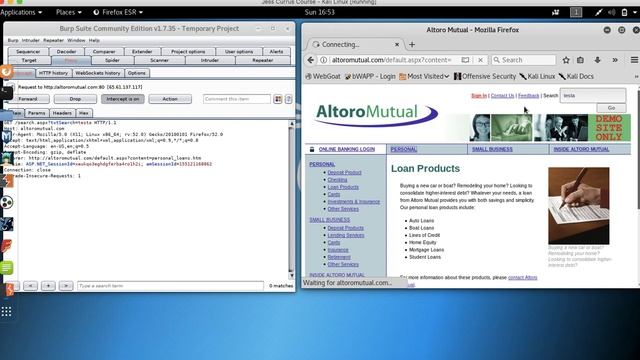Switch to Params view tab
This screenshot has width=640, height=360.
pos(37,113)
